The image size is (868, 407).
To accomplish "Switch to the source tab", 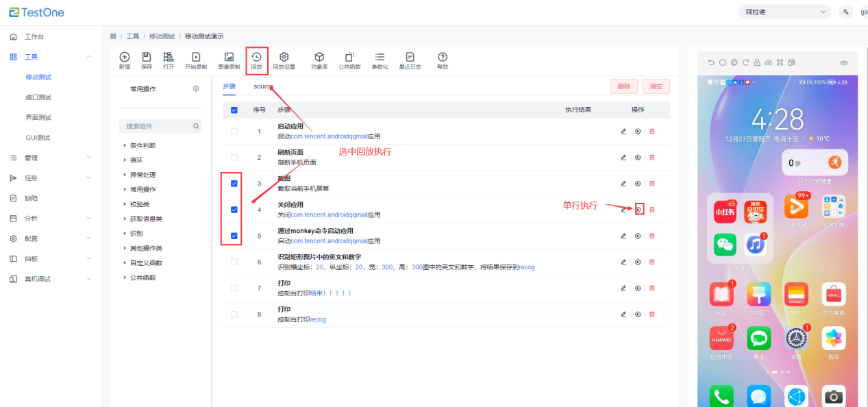I will [x=263, y=86].
